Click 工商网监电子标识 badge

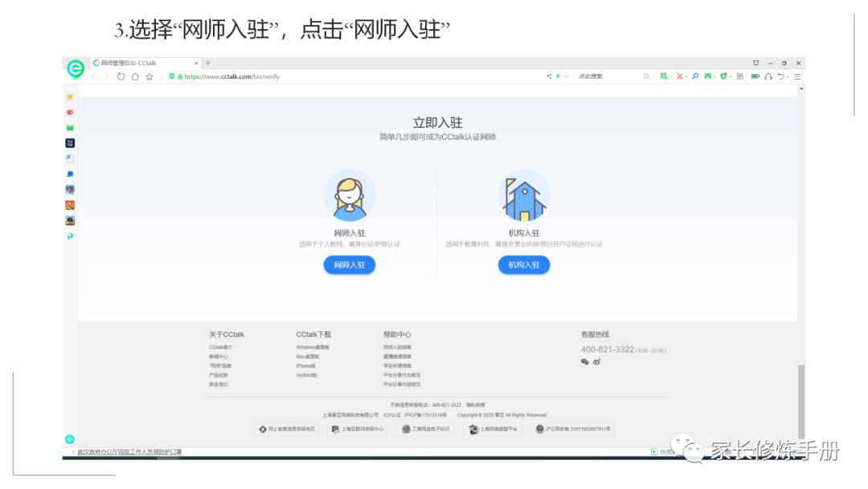tap(425, 429)
